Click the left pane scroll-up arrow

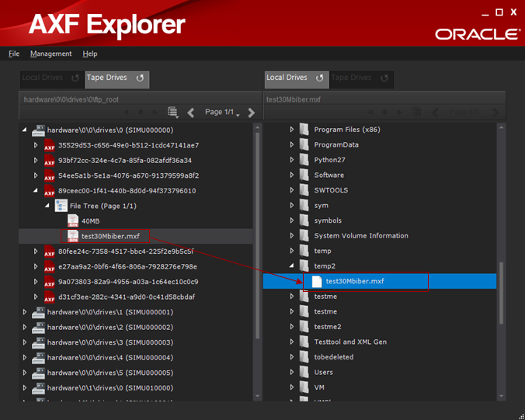point(258,127)
